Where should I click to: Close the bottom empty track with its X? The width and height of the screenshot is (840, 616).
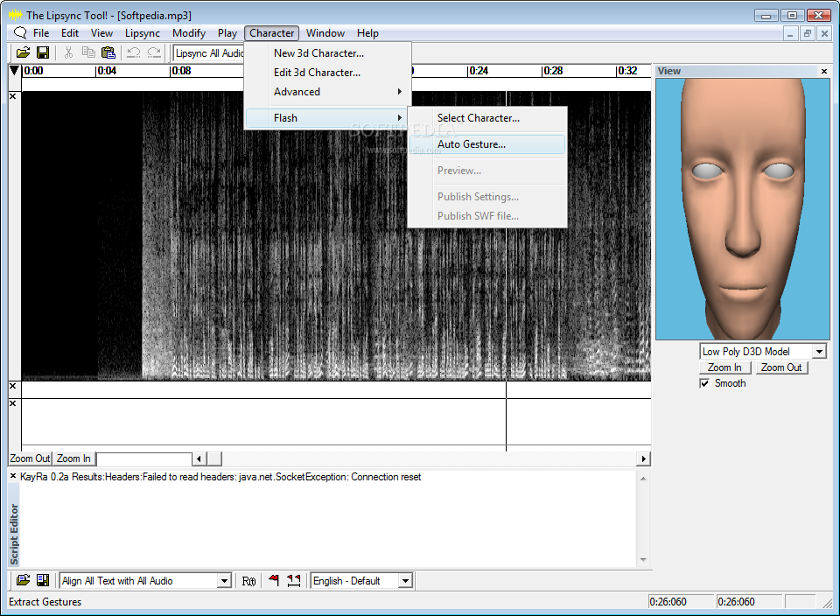[13, 403]
